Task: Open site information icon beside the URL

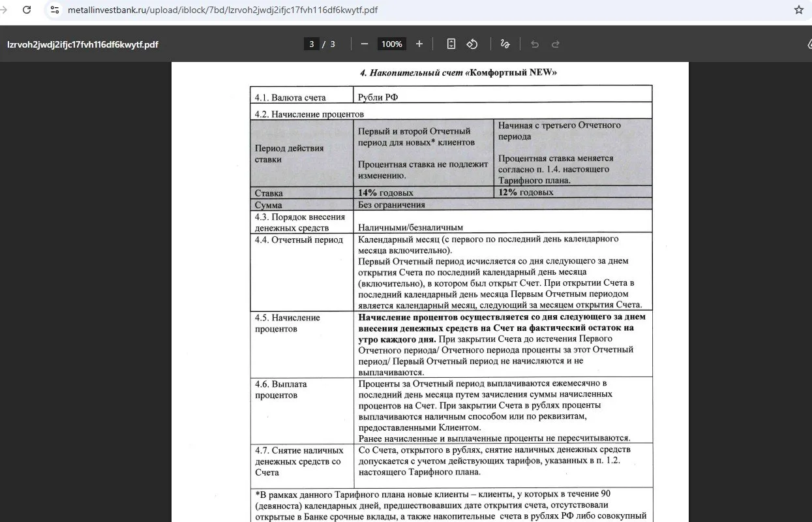Action: click(x=55, y=10)
